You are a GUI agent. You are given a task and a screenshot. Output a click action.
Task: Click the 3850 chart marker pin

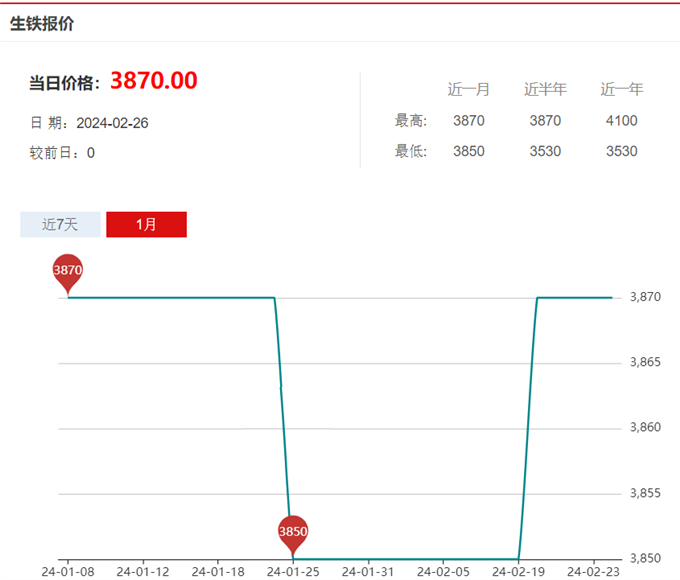coord(293,535)
